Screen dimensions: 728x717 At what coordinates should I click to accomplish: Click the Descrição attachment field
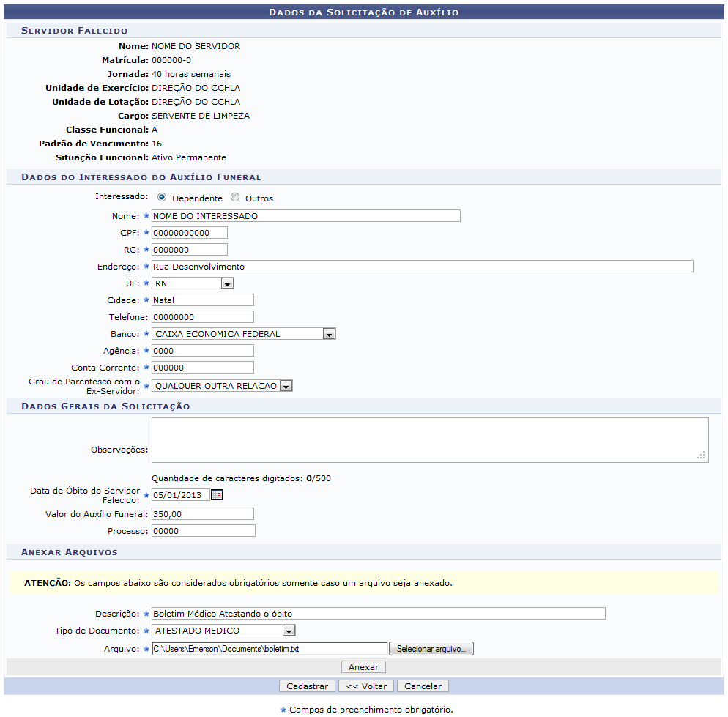378,614
